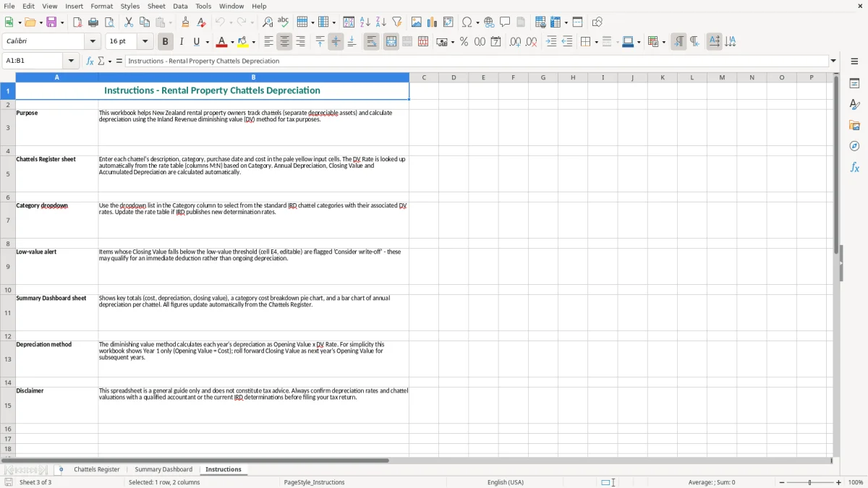Screen dimensions: 868x488
Task: Click the Formula equals button
Action: (119, 61)
